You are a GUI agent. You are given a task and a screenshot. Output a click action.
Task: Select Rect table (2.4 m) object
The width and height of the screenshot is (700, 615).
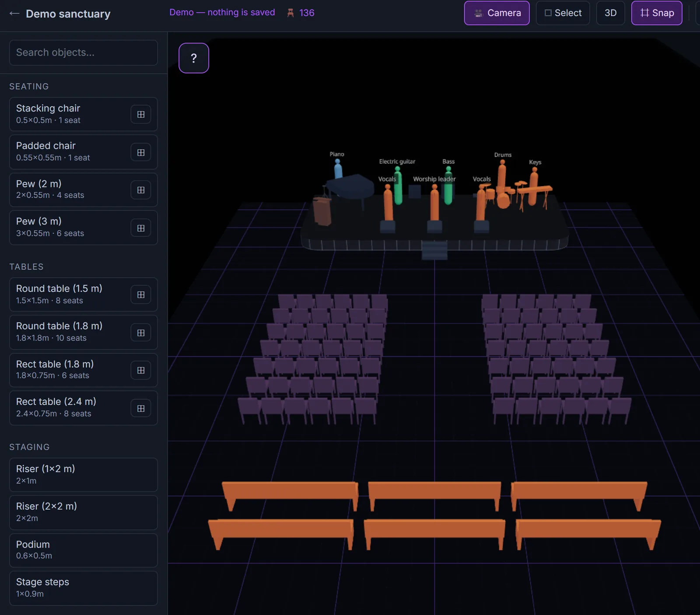(84, 408)
